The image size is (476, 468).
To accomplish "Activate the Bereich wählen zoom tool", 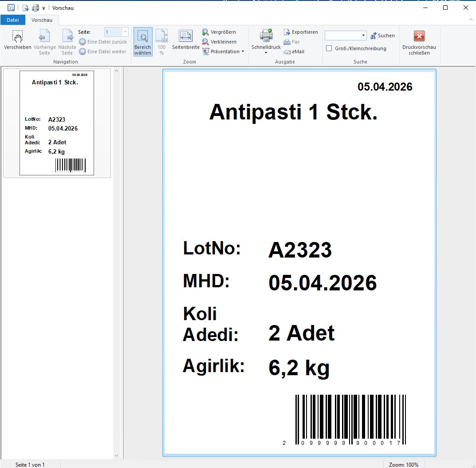I will (x=142, y=41).
